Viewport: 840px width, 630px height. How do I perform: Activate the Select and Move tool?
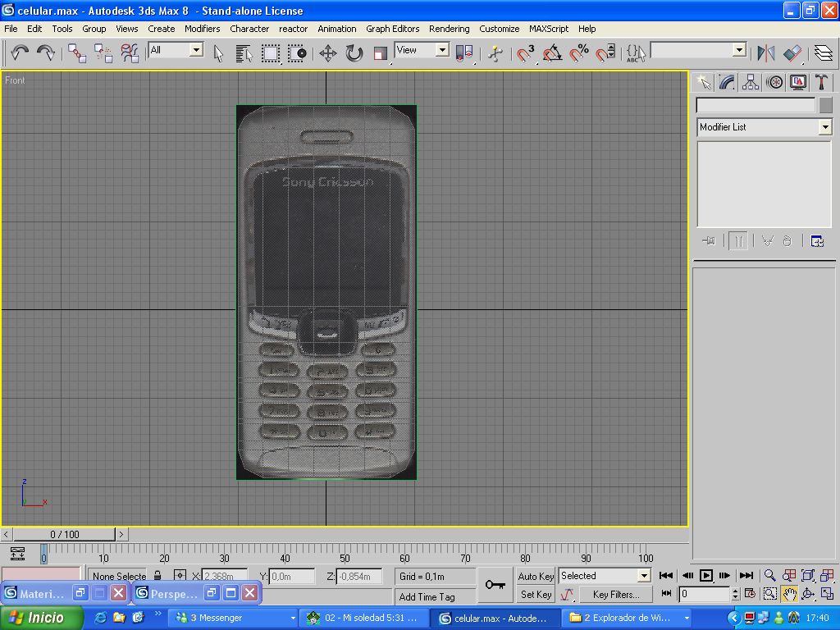tap(328, 53)
